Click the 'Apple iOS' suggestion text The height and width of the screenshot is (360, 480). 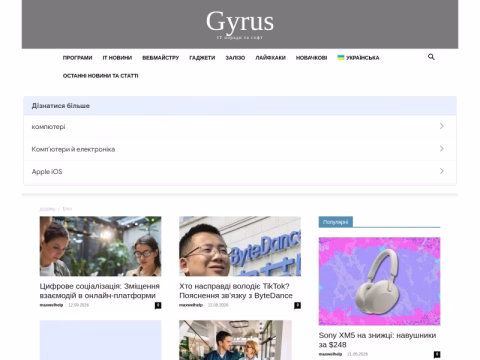pos(47,171)
